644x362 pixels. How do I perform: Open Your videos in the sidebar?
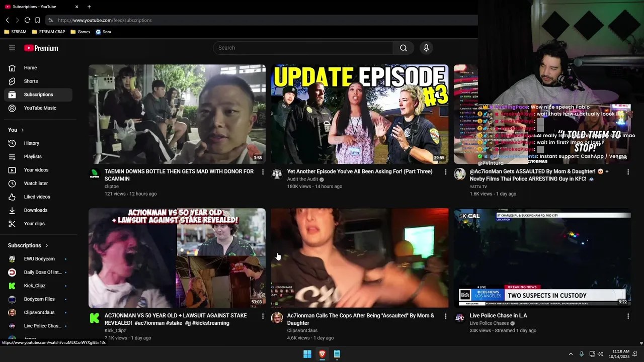tap(38, 170)
